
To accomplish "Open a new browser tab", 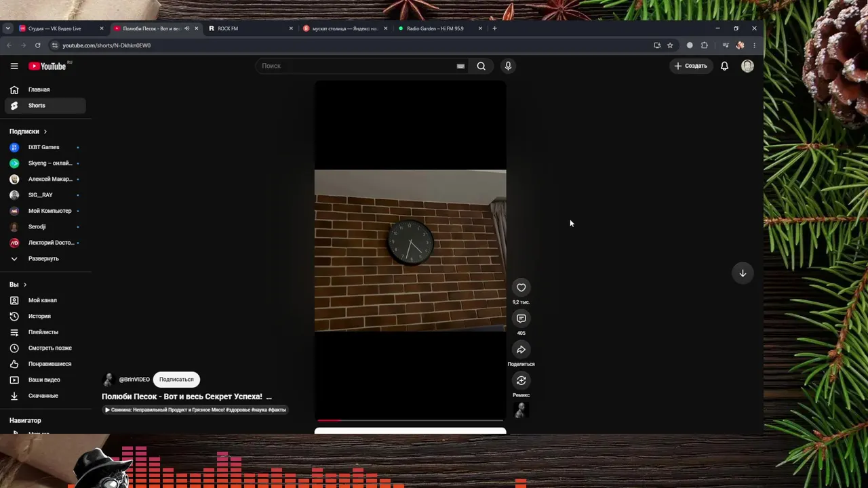I will pos(494,28).
